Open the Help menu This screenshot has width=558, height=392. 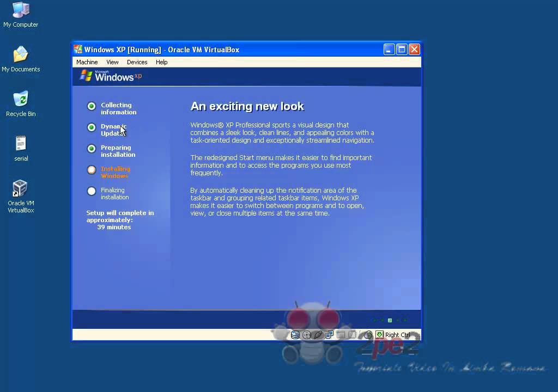(x=161, y=62)
